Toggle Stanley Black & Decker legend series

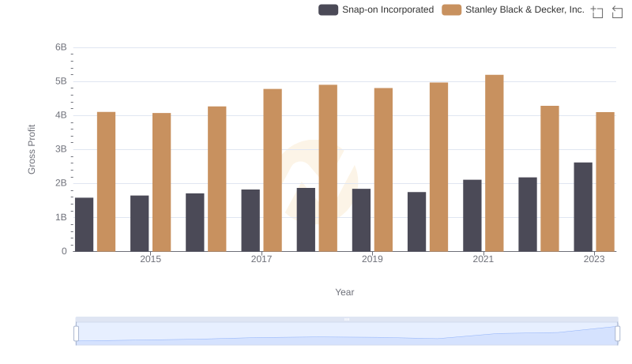513,9
